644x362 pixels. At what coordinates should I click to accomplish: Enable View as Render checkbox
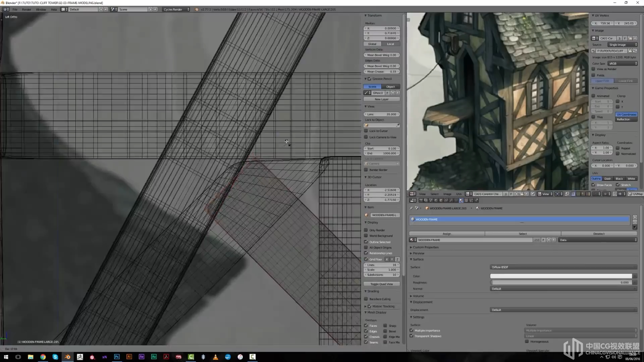tap(593, 69)
